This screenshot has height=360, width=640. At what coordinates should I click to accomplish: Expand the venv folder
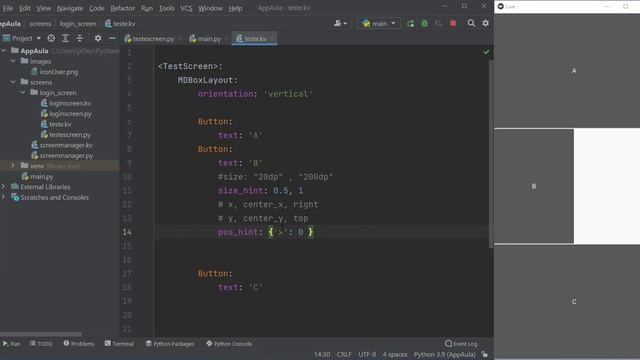[x=13, y=166]
